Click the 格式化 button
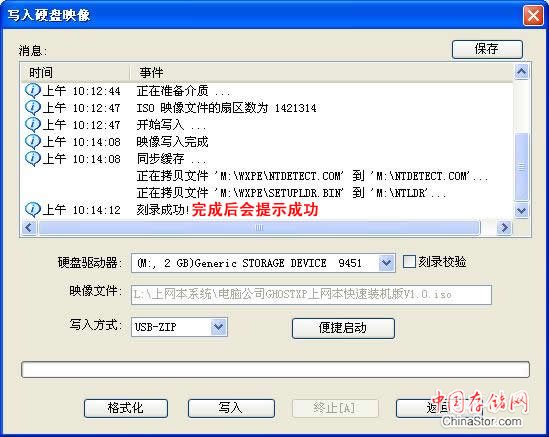 [x=126, y=408]
